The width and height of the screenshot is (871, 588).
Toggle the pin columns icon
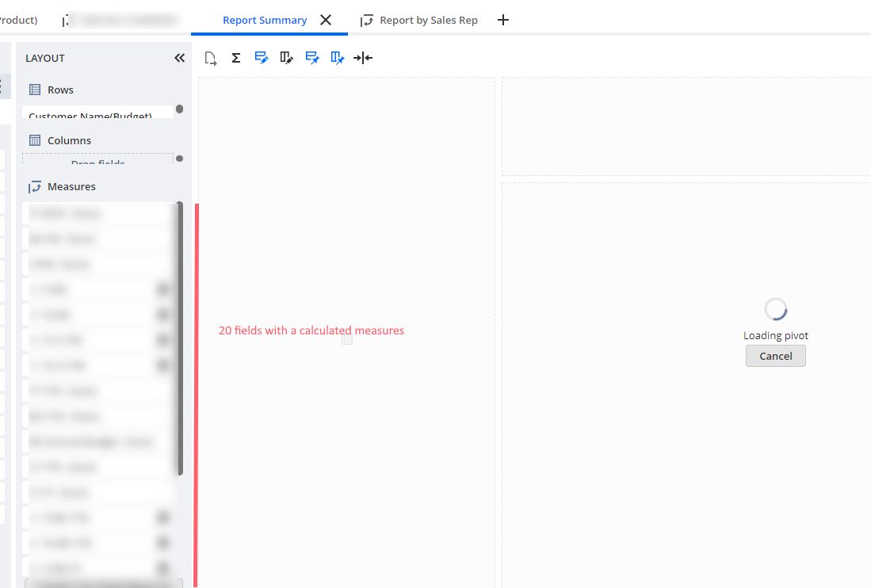[x=337, y=58]
